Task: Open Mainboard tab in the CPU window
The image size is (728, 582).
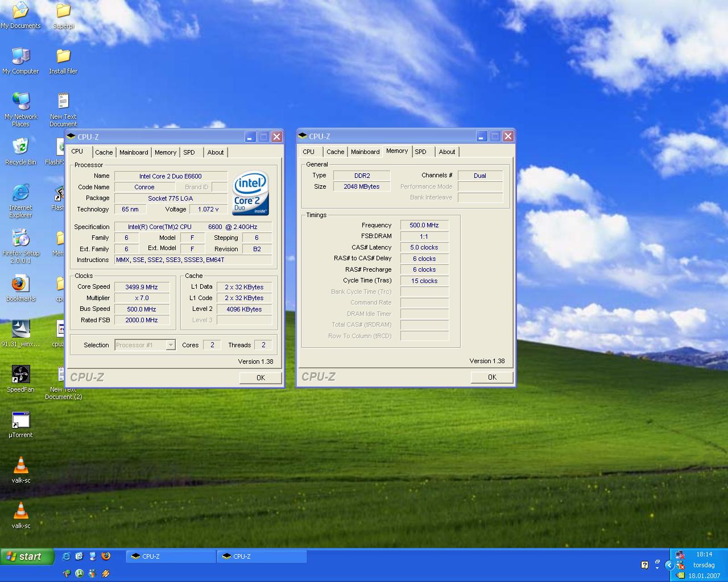Action: pyautogui.click(x=134, y=152)
